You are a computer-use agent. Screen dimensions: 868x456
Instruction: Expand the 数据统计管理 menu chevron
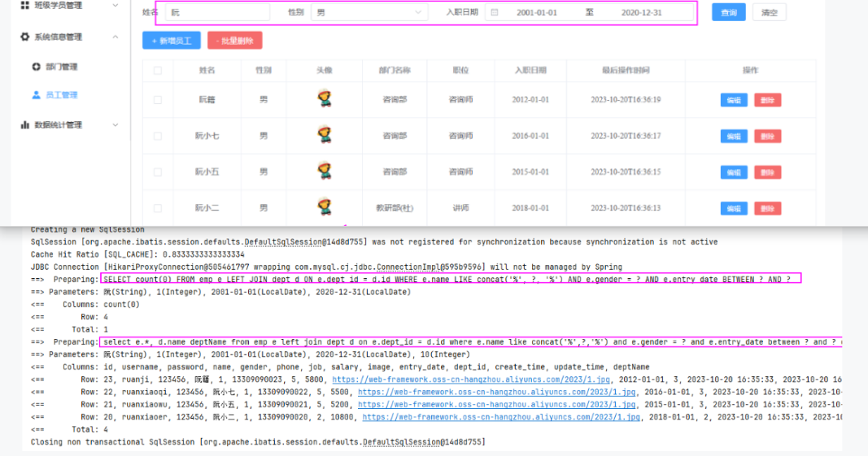[116, 125]
